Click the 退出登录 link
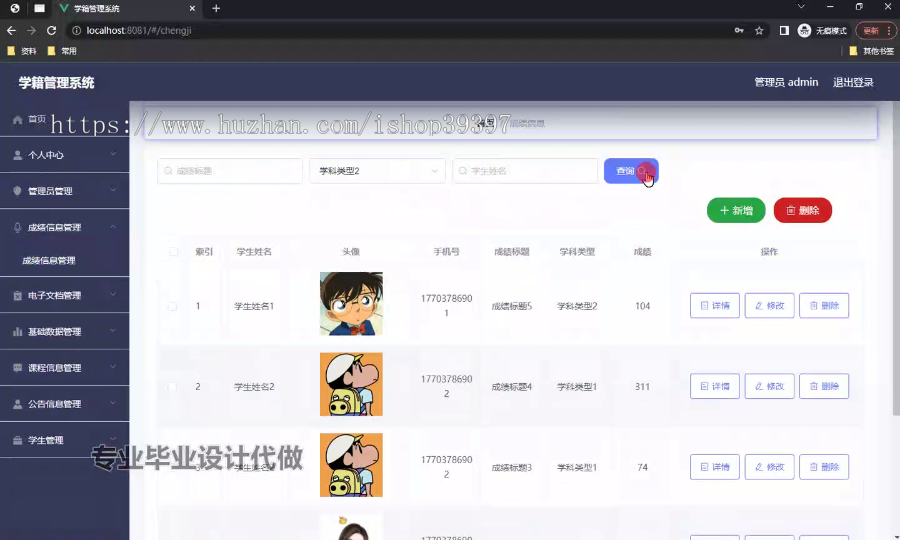Viewport: 900px width, 540px height. pos(853,82)
